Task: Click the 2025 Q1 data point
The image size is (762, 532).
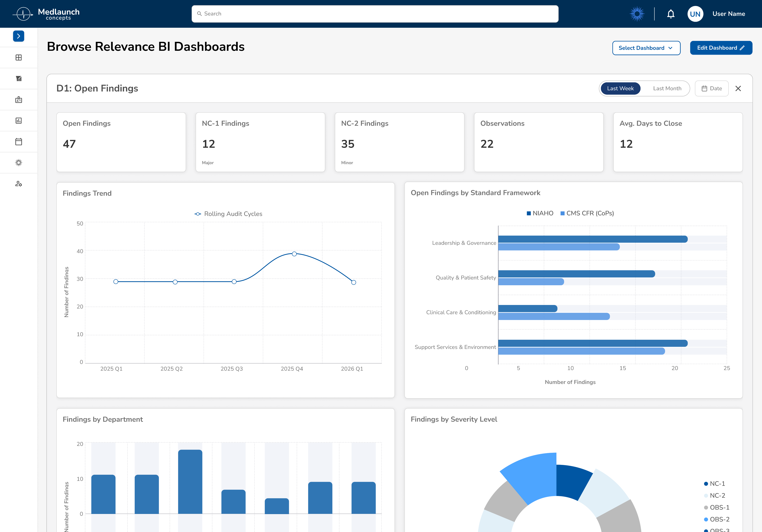Action: pyautogui.click(x=116, y=282)
